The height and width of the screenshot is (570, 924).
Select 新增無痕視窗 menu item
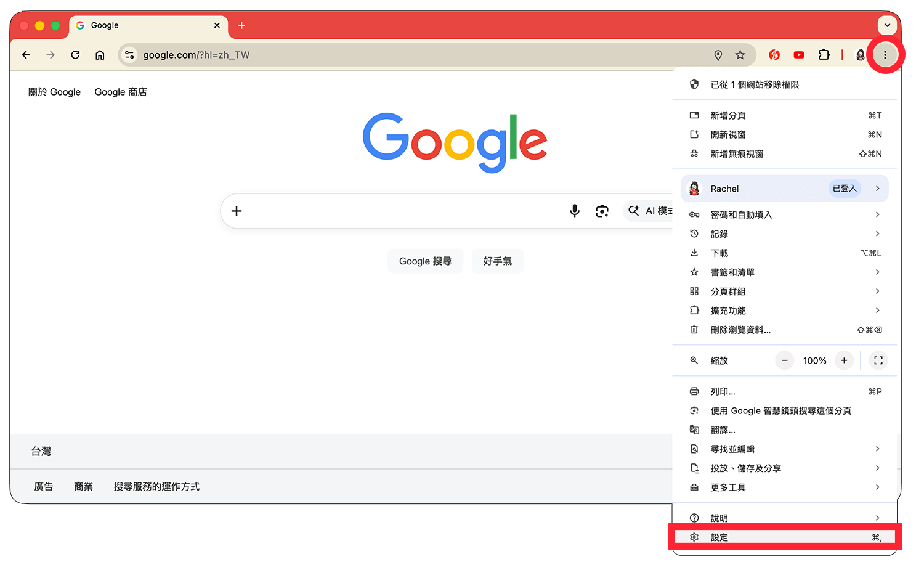[x=785, y=153]
